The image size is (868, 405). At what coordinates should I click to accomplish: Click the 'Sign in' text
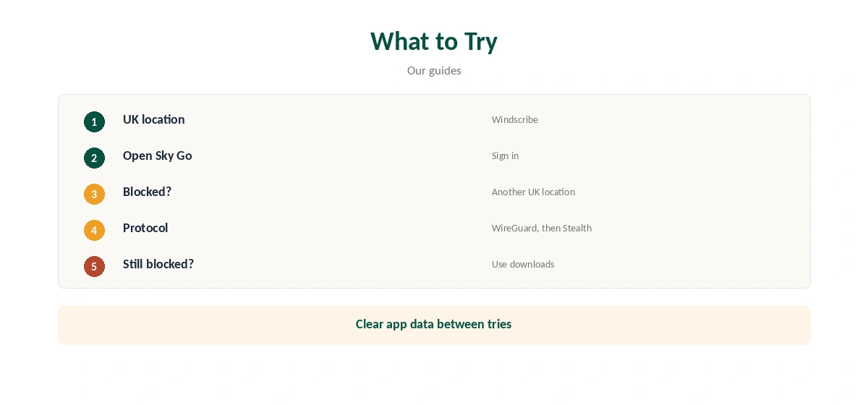(x=505, y=155)
